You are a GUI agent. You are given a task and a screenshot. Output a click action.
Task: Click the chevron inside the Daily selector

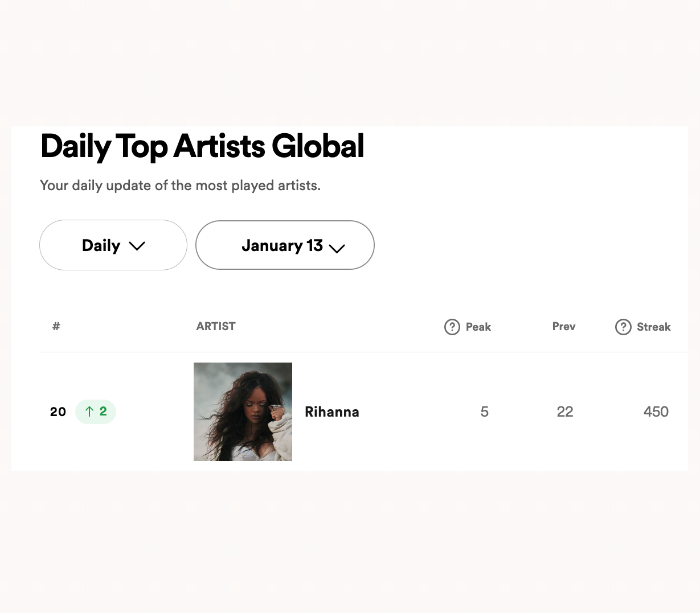pos(137,246)
